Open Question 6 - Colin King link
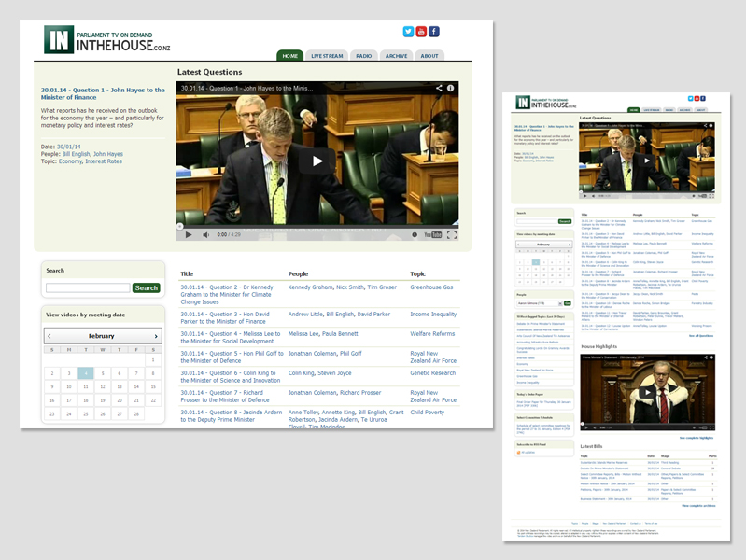The width and height of the screenshot is (746, 560). (x=231, y=376)
